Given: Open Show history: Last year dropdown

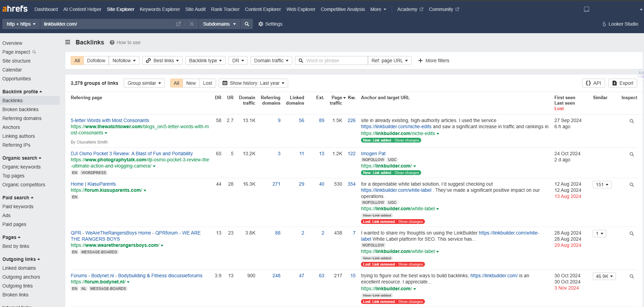Looking at the screenshot, I should click(x=253, y=83).
